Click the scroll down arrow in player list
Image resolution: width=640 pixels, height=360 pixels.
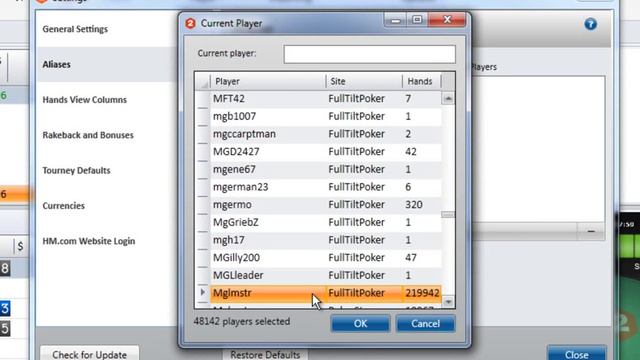tap(448, 302)
